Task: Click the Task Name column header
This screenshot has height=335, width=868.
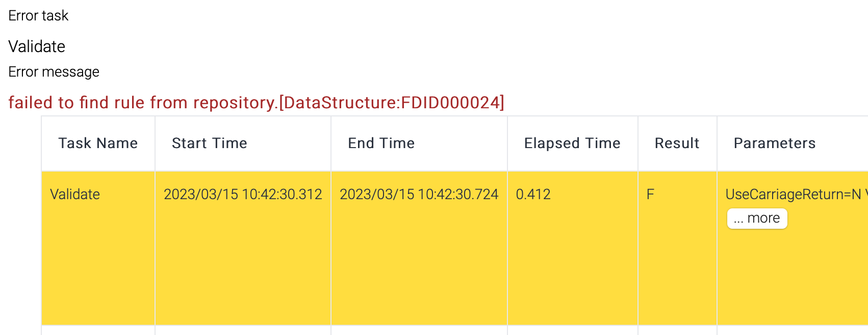Action: [x=98, y=143]
